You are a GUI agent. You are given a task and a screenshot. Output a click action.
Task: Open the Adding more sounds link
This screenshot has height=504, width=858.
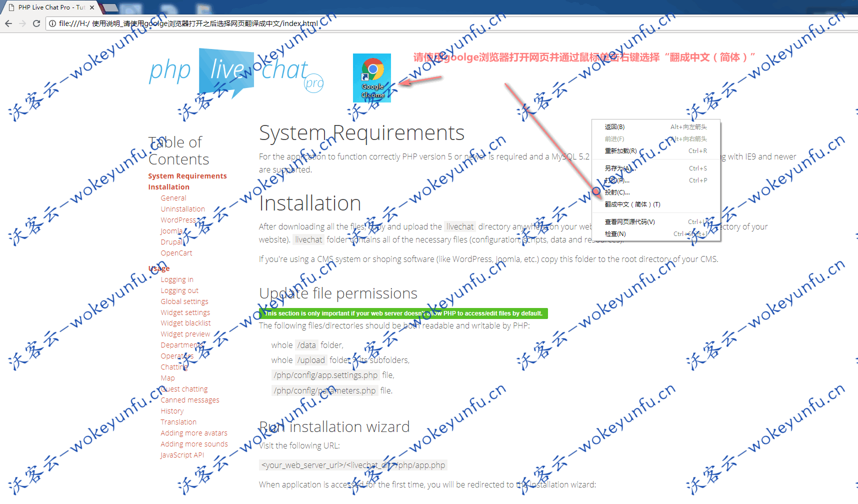tap(194, 444)
